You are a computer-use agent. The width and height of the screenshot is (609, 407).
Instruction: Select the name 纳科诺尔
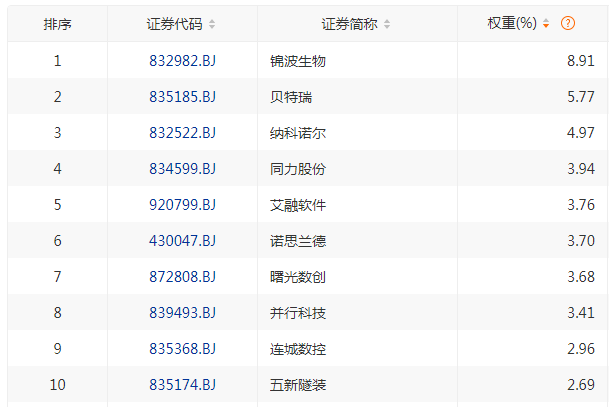click(x=298, y=133)
